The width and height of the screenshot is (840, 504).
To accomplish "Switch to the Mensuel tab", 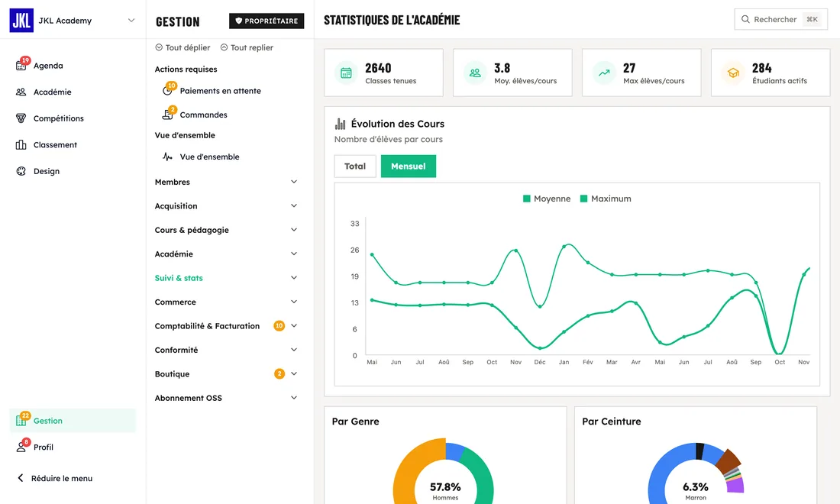I will tap(409, 166).
